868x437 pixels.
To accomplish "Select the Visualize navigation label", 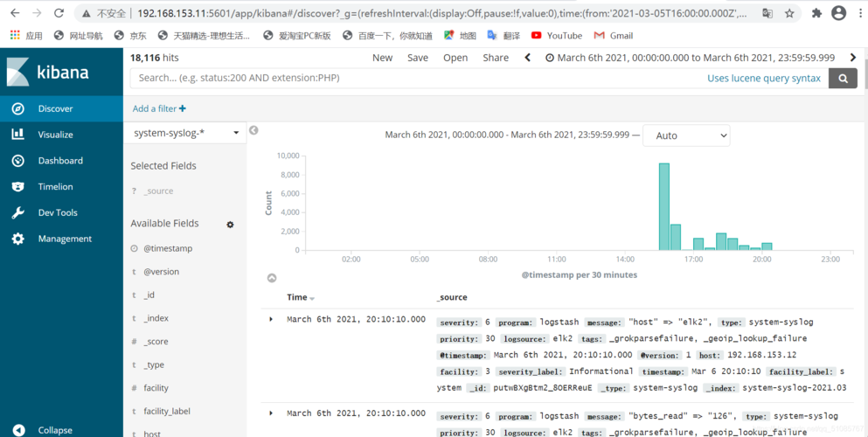I will [x=55, y=135].
